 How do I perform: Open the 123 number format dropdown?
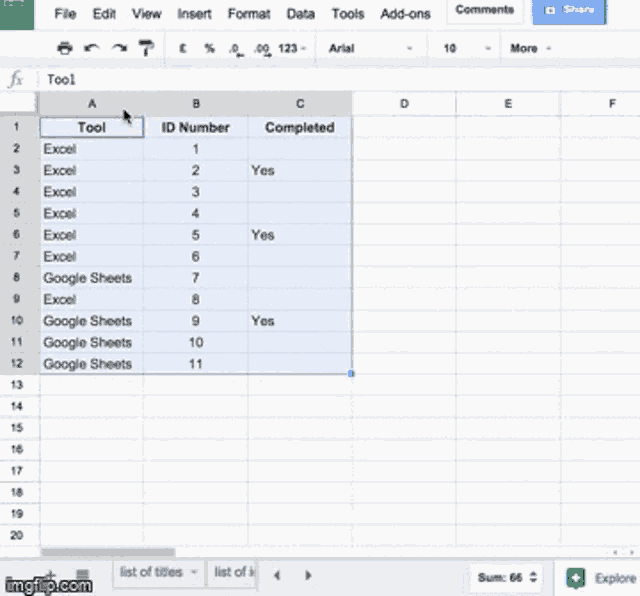pos(292,49)
